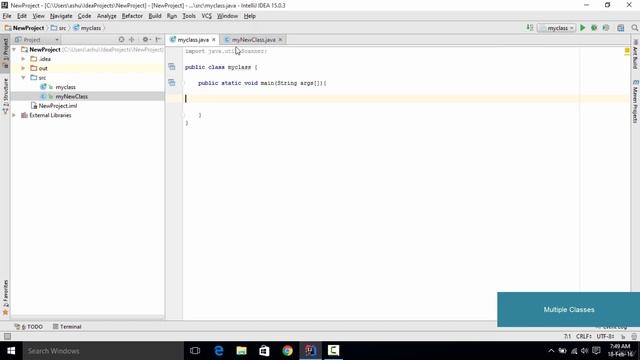This screenshot has width=640, height=360.
Task: Open the Edit menu
Action: pyautogui.click(x=22, y=16)
